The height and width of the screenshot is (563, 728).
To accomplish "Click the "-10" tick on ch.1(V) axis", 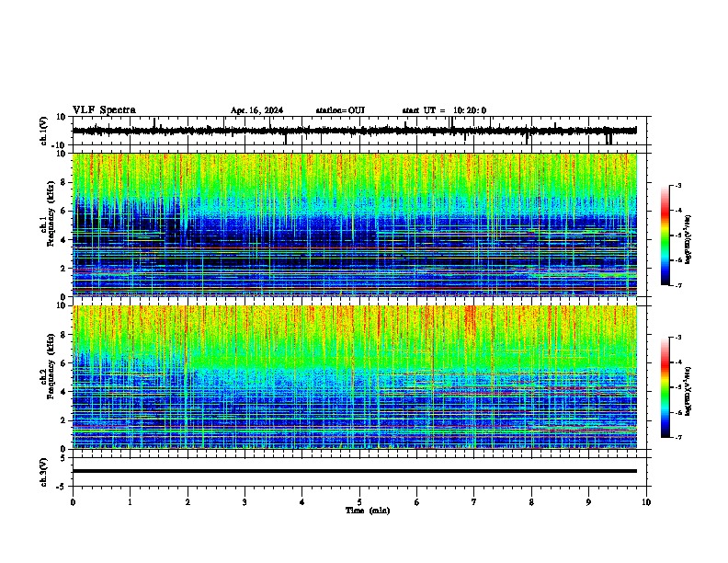I will coord(60,145).
